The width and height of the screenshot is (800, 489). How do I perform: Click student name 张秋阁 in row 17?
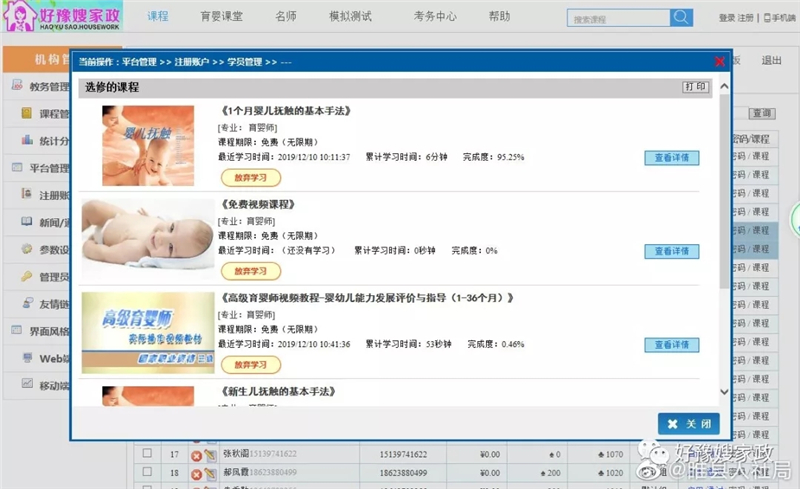pyautogui.click(x=236, y=453)
